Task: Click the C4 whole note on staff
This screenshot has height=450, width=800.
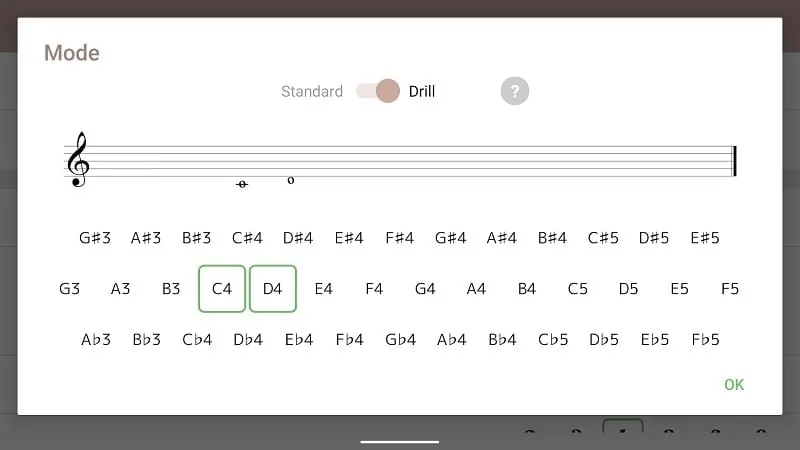Action: 242,184
